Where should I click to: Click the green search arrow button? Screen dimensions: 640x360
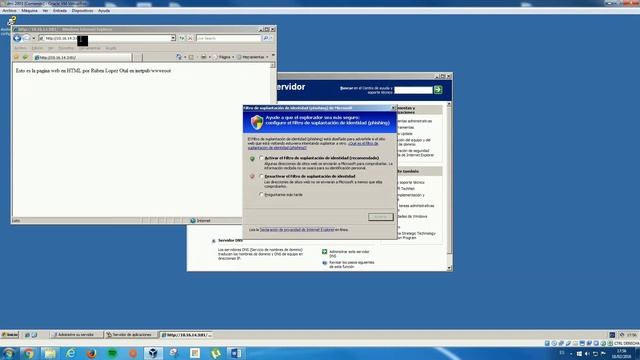[438, 90]
